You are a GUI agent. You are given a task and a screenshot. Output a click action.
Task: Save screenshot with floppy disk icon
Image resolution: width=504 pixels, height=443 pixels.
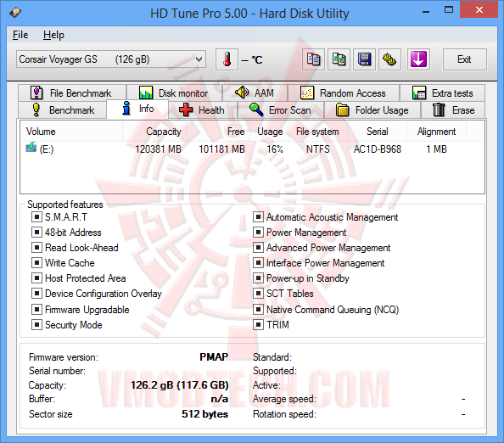point(364,59)
